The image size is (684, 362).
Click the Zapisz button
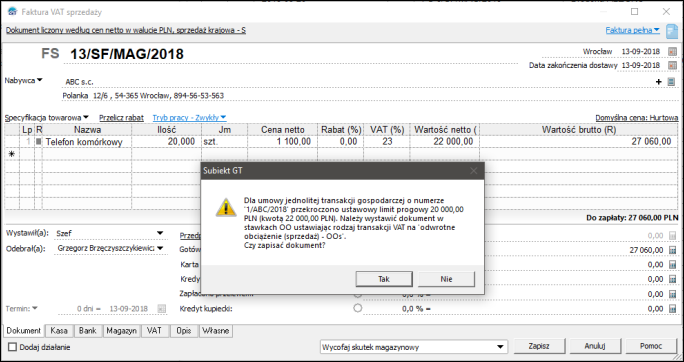(539, 346)
